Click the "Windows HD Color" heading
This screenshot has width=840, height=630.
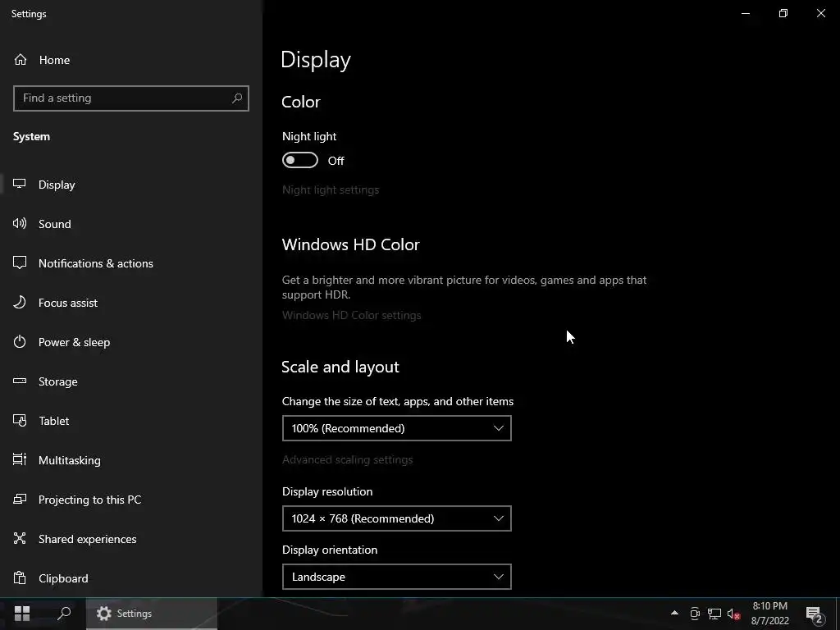click(x=351, y=244)
